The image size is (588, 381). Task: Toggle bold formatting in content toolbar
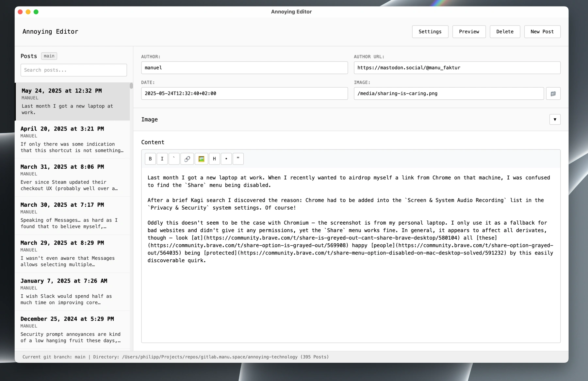click(x=150, y=159)
